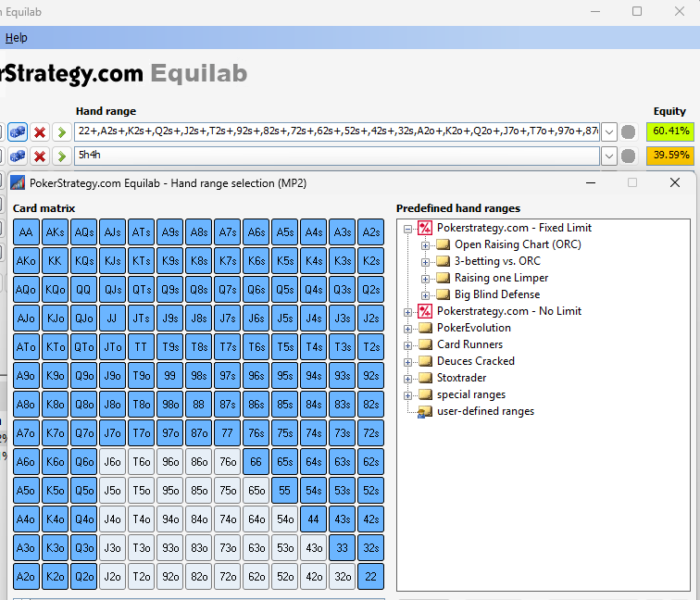The width and height of the screenshot is (700, 600).
Task: Click the Open Raising Chart folder icon
Action: click(443, 244)
